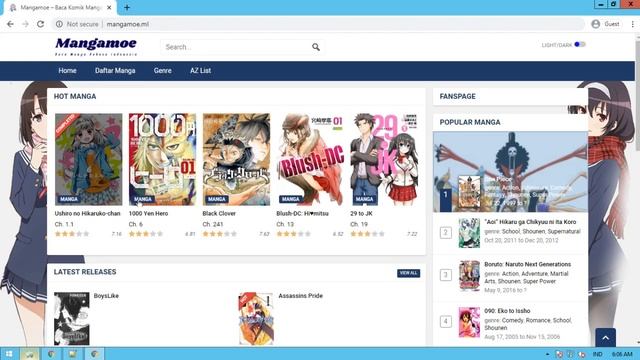Click the Black Clover title link

219,213
